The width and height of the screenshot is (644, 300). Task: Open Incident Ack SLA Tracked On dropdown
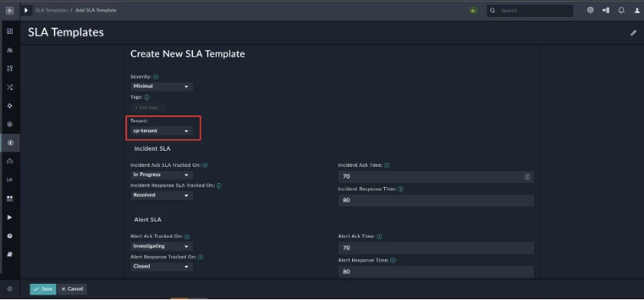161,175
